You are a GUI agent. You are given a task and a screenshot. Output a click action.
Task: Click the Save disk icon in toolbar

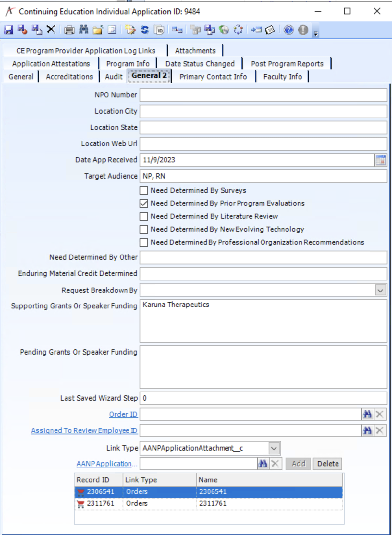[8, 30]
